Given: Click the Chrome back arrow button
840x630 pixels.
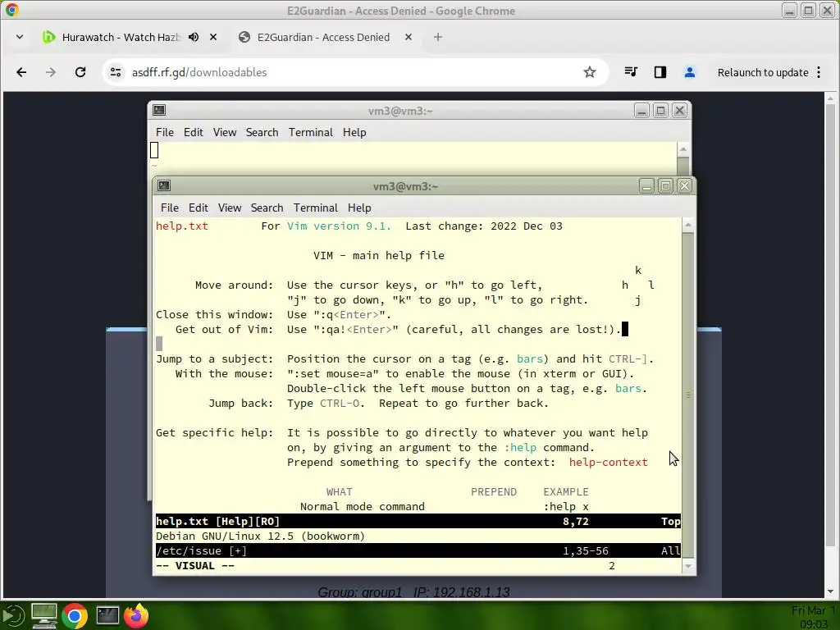Looking at the screenshot, I should [x=21, y=72].
